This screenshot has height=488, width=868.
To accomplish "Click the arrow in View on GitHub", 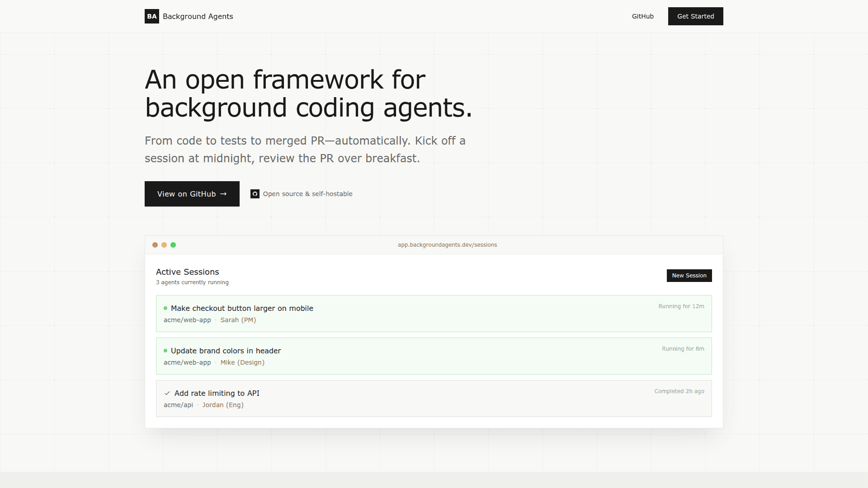I will click(x=223, y=194).
